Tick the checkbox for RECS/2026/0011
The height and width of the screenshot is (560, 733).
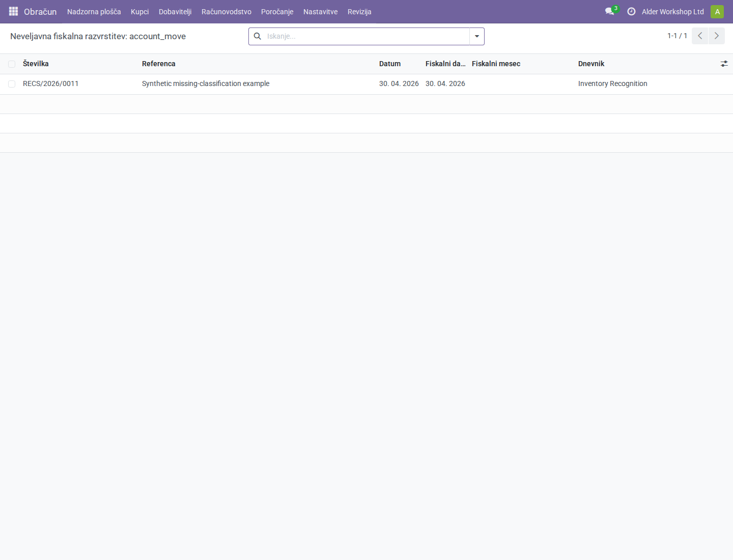pos(12,84)
